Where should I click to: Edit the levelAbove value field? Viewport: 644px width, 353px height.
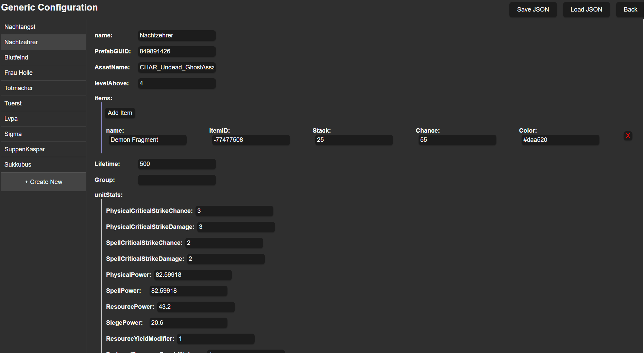(177, 83)
